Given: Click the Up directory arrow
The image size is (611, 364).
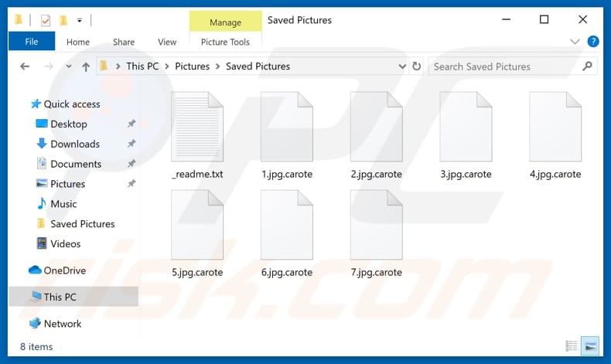Looking at the screenshot, I should point(86,66).
